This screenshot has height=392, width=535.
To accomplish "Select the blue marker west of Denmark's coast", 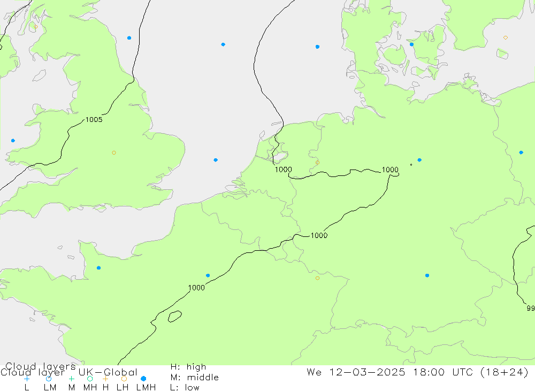I will coord(317,47).
